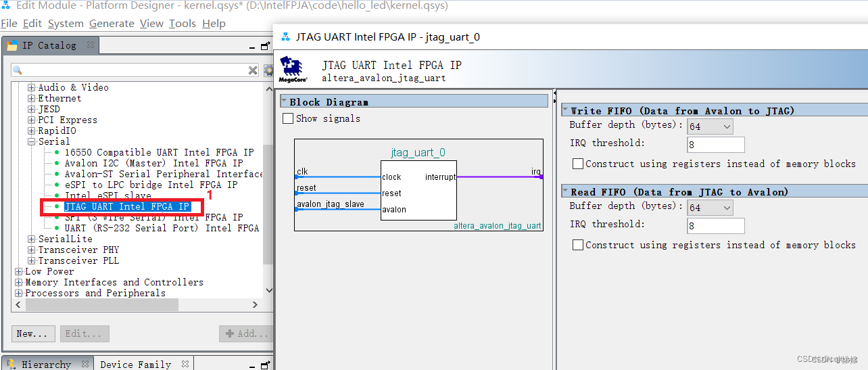The image size is (868, 370).
Task: Check Read FIFO construct using registers
Action: click(578, 245)
